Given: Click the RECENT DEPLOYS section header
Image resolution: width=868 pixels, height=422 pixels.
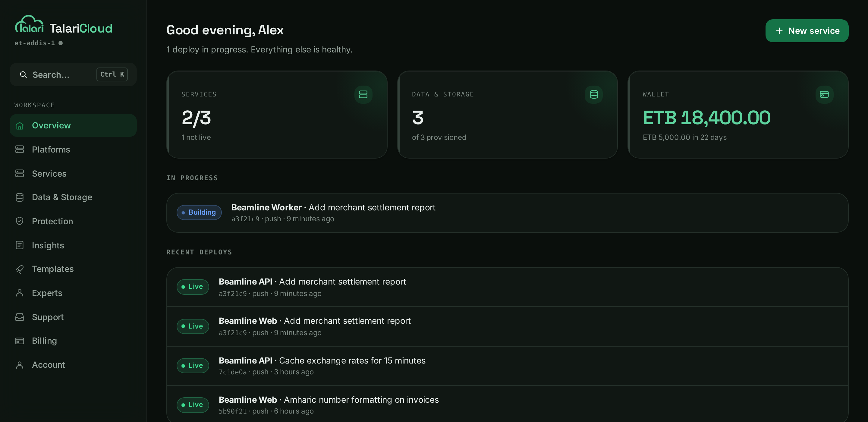Looking at the screenshot, I should 199,252.
